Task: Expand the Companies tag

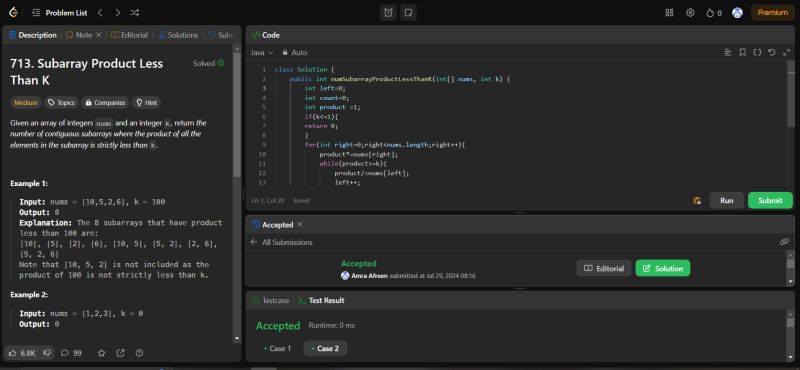Action: [105, 103]
